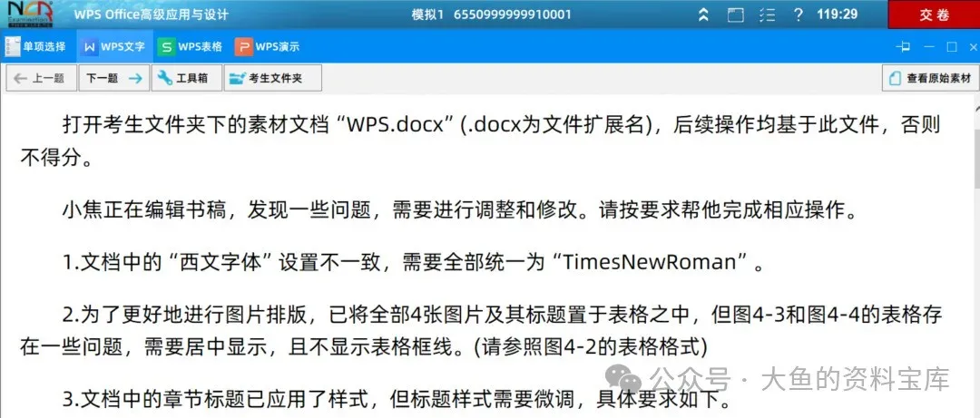Click the orange P icon of WPS演示

pos(244,47)
